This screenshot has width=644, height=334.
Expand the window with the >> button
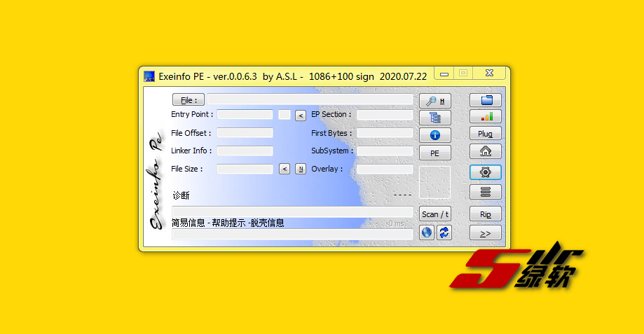pyautogui.click(x=485, y=233)
